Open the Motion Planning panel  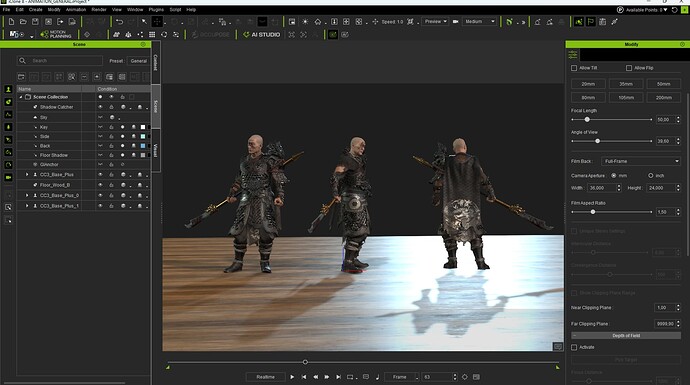pos(56,34)
